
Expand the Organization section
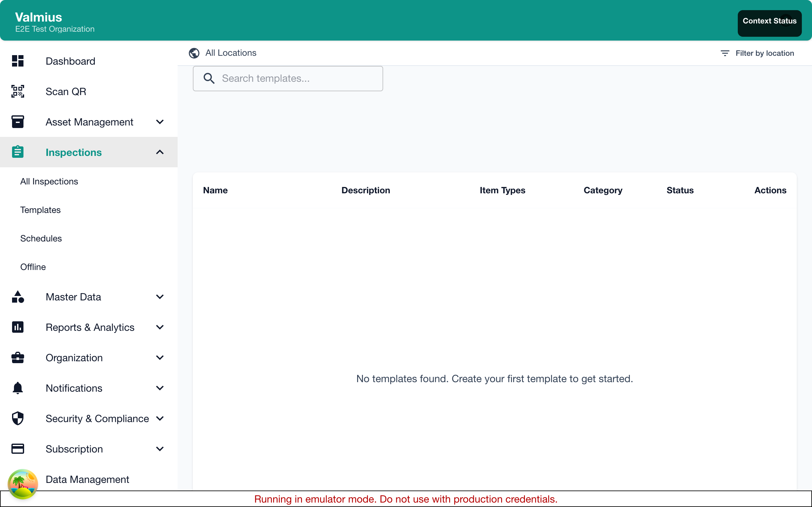point(160,357)
